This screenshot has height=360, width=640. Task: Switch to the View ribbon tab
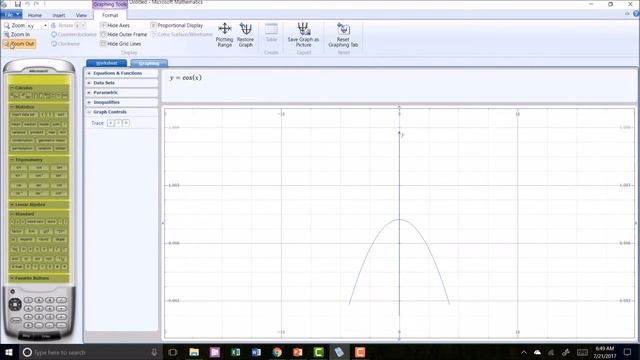[81, 15]
